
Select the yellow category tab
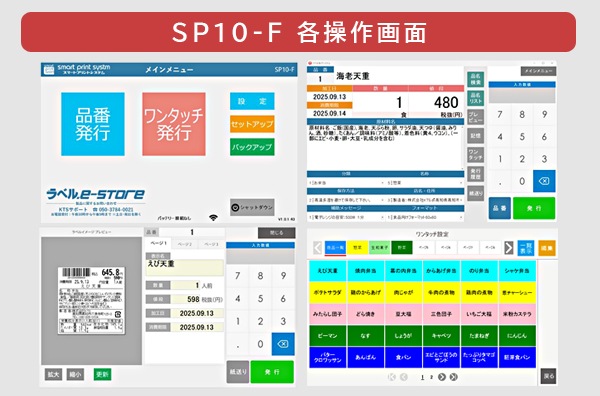[x=357, y=248]
